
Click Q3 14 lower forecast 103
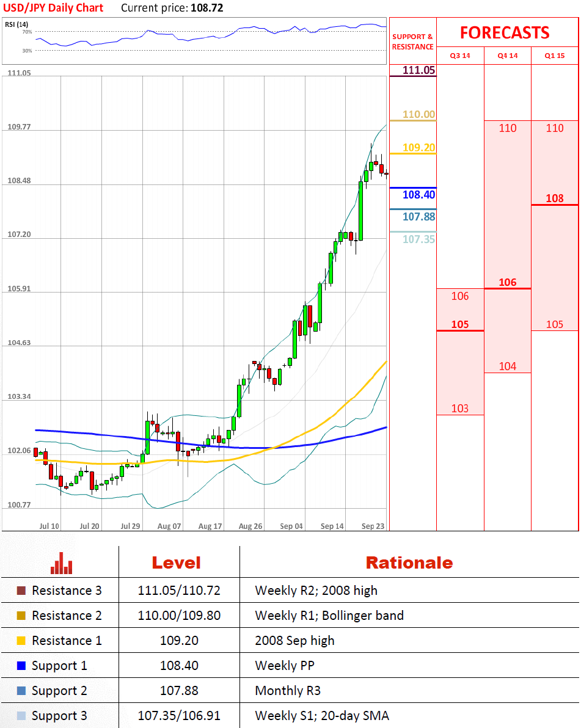click(x=460, y=408)
